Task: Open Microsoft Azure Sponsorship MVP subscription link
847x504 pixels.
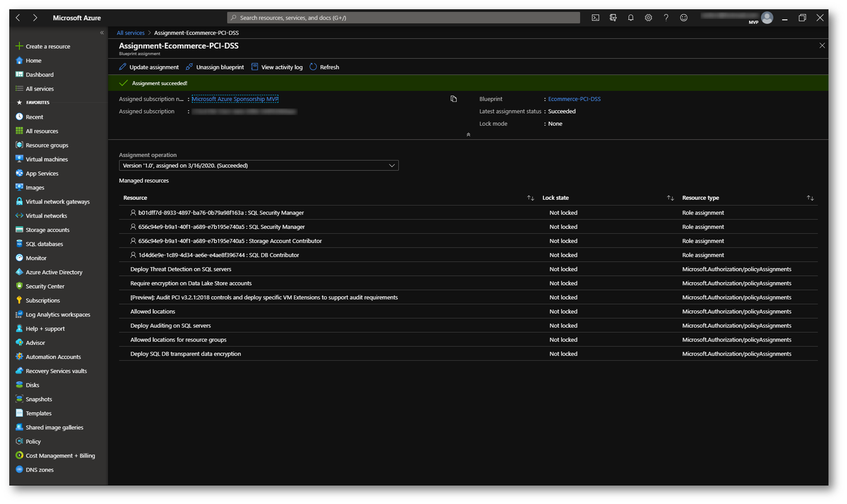Action: point(235,99)
